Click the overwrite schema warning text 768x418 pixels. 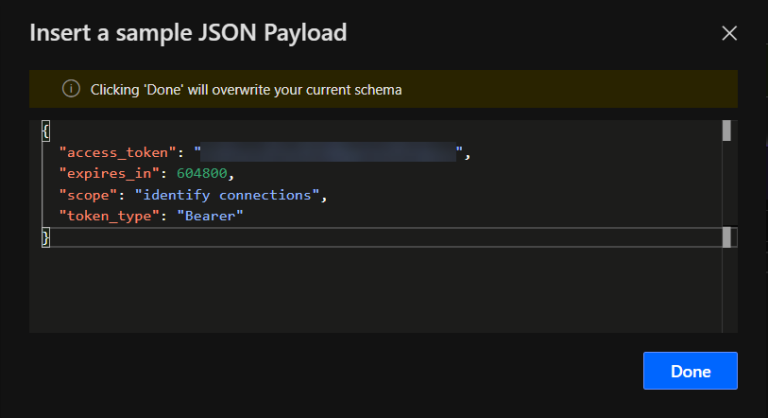246,90
